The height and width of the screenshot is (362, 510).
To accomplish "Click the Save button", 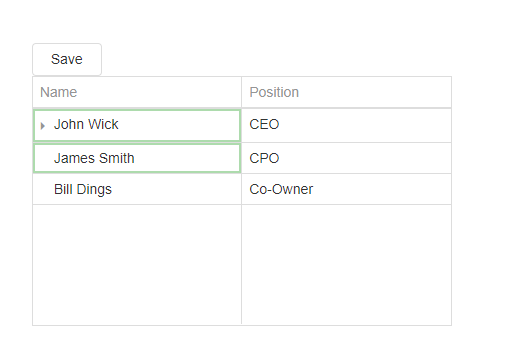I will tap(67, 59).
